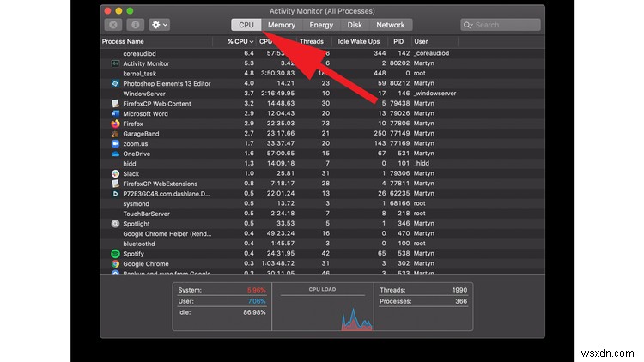Switch to the Memory tab
644x362 pixels.
(x=282, y=25)
